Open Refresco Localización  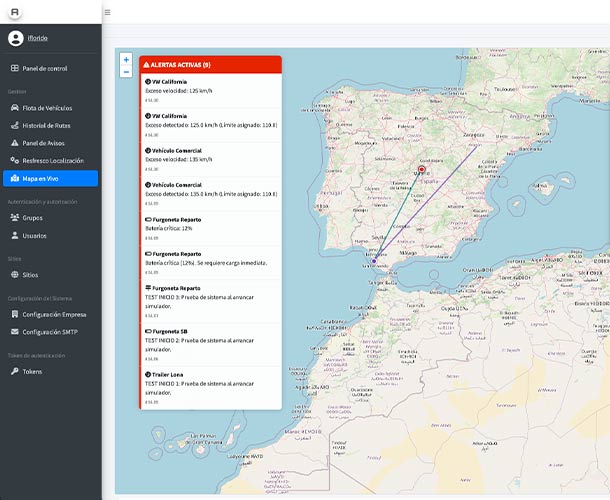click(51, 161)
